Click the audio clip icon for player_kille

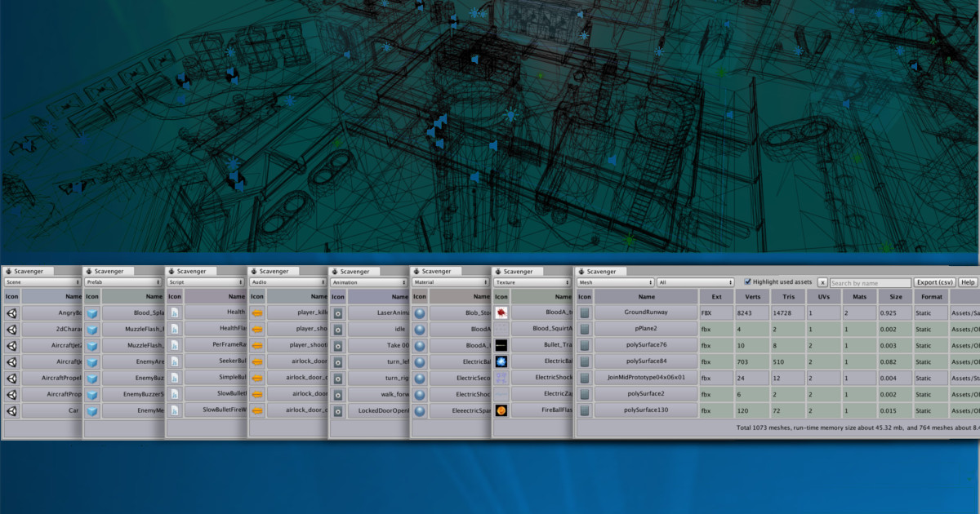coord(256,312)
